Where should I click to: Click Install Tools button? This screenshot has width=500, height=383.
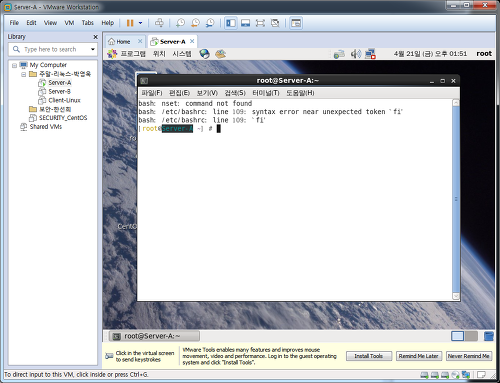369,356
